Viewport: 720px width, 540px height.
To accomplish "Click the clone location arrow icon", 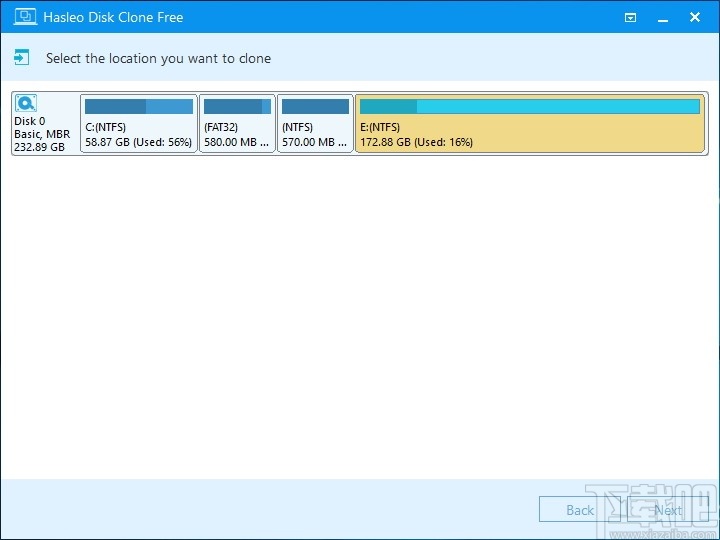I will [22, 58].
